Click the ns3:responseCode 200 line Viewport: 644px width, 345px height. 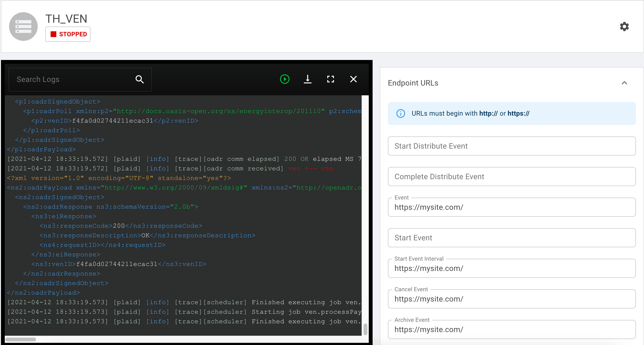[121, 226]
